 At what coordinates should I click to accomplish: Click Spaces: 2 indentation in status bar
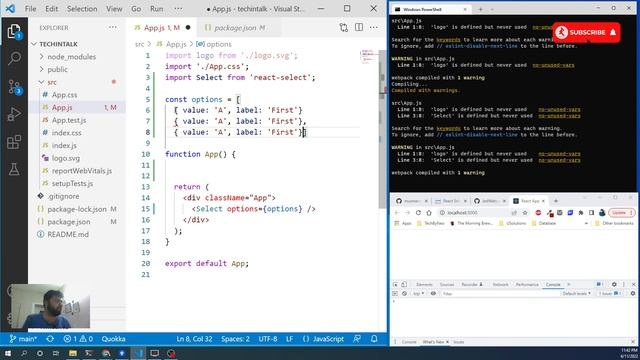point(236,339)
